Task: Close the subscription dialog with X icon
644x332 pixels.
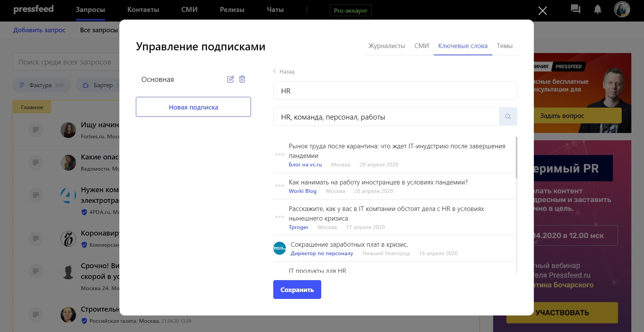Action: coord(542,11)
